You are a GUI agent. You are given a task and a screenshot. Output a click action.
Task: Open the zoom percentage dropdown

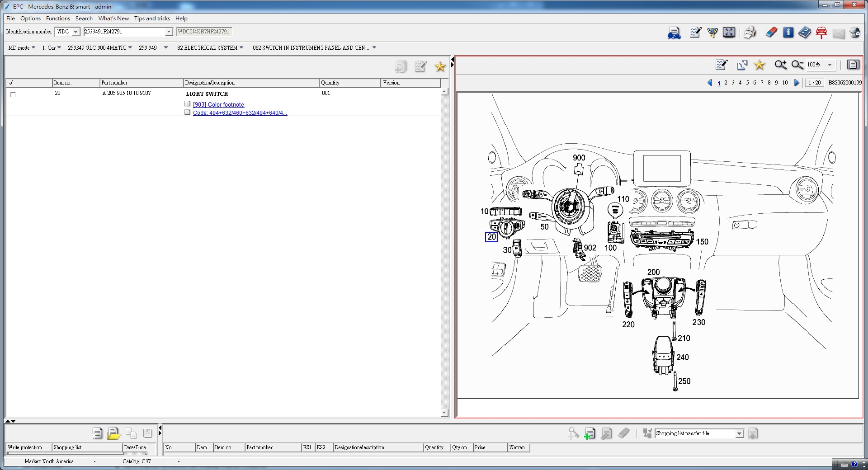(830, 65)
